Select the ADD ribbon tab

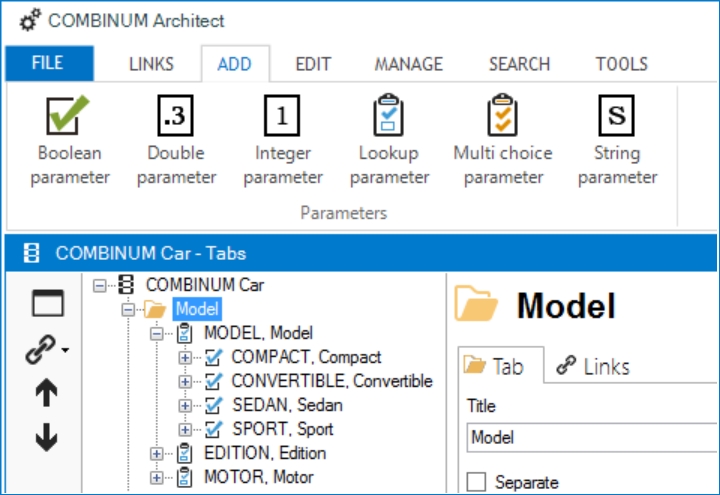[235, 64]
